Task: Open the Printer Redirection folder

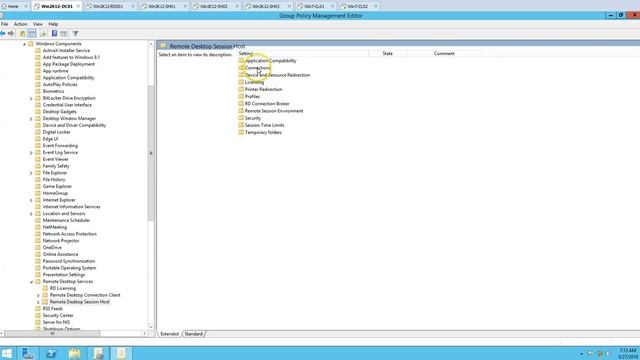Action: click(x=263, y=89)
